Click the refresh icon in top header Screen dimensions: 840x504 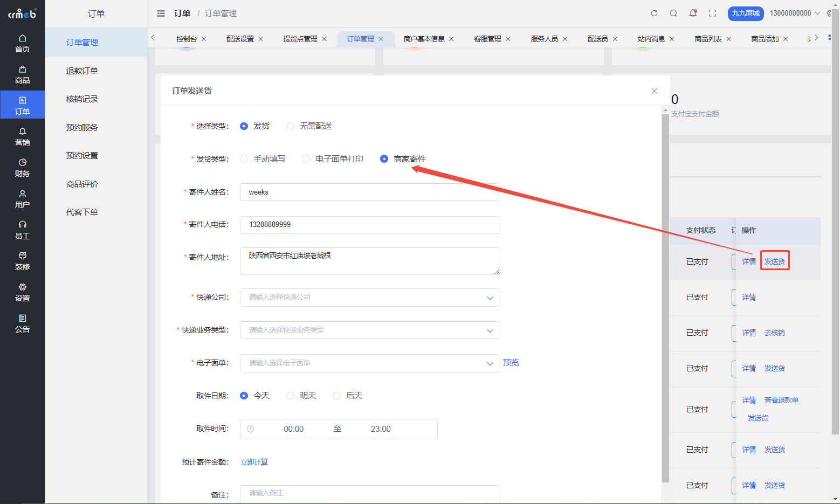[x=654, y=13]
